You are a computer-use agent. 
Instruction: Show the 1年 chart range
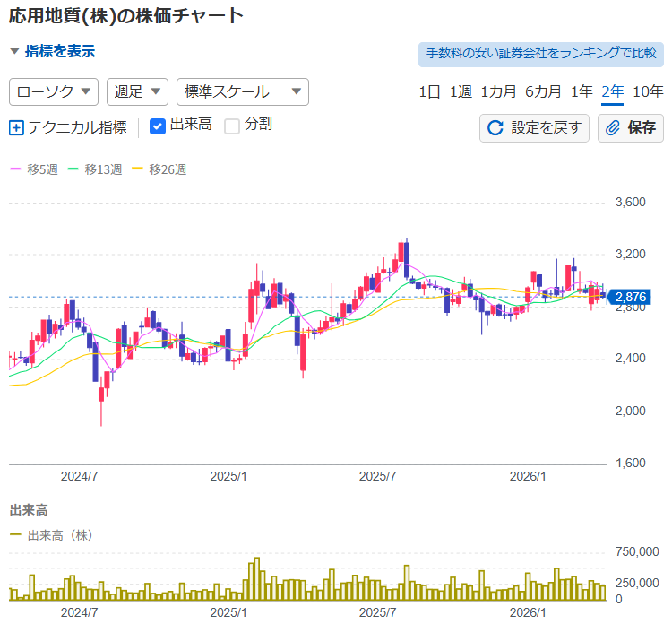(x=582, y=91)
